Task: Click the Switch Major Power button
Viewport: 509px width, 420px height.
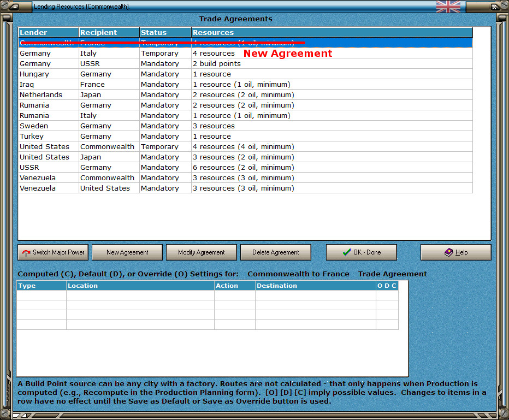Action: click(x=53, y=252)
